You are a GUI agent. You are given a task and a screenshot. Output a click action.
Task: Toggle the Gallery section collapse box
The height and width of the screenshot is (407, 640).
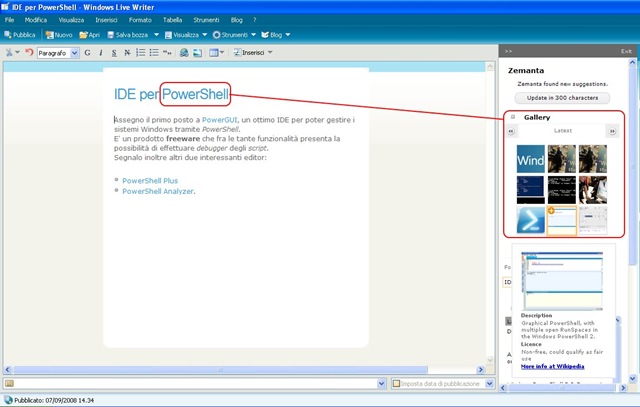click(x=513, y=117)
